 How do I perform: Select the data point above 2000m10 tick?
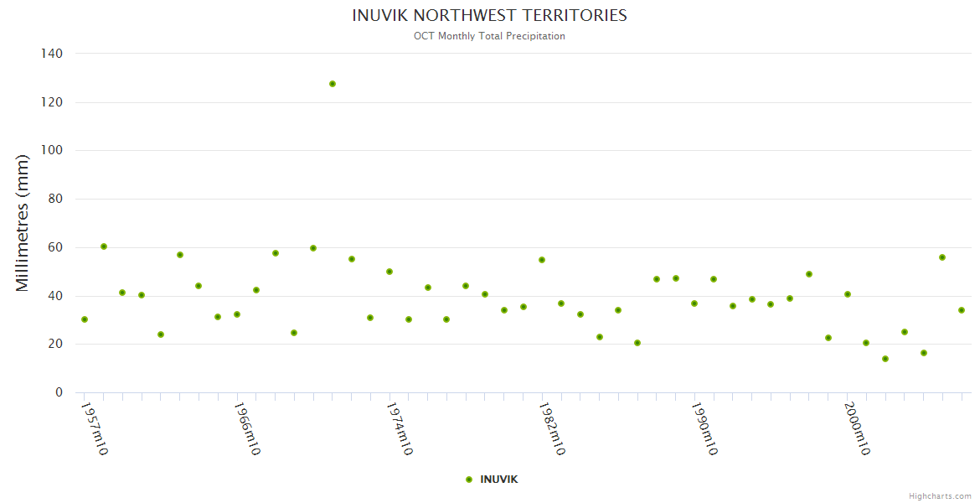tap(848, 294)
